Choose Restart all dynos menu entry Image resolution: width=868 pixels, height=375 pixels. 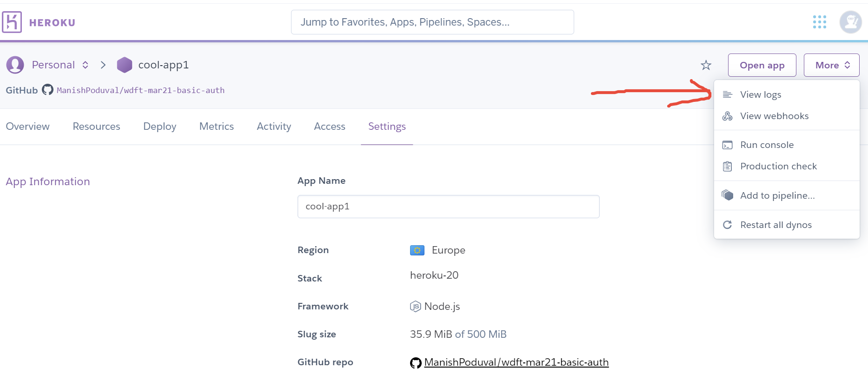[x=787, y=225]
